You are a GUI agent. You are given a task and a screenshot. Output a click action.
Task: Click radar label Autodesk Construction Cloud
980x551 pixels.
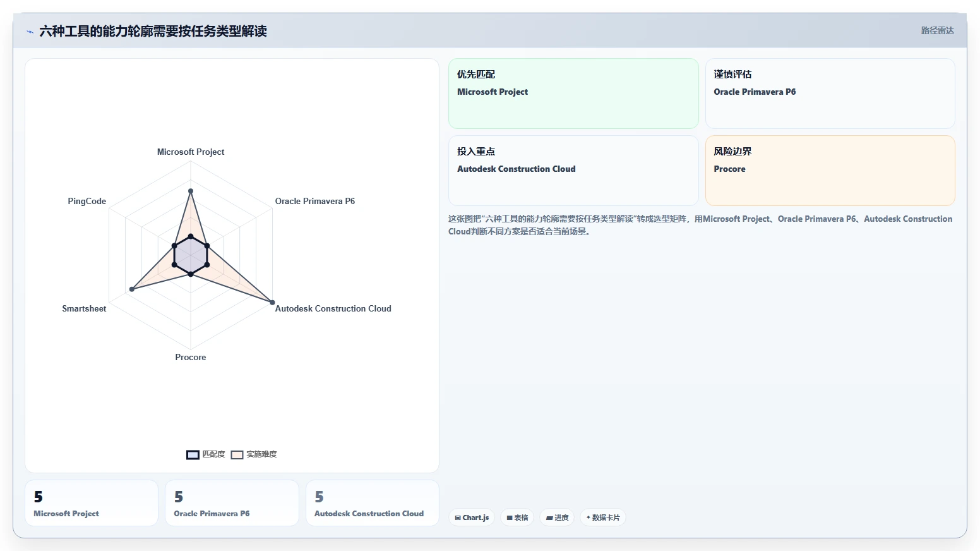click(333, 308)
